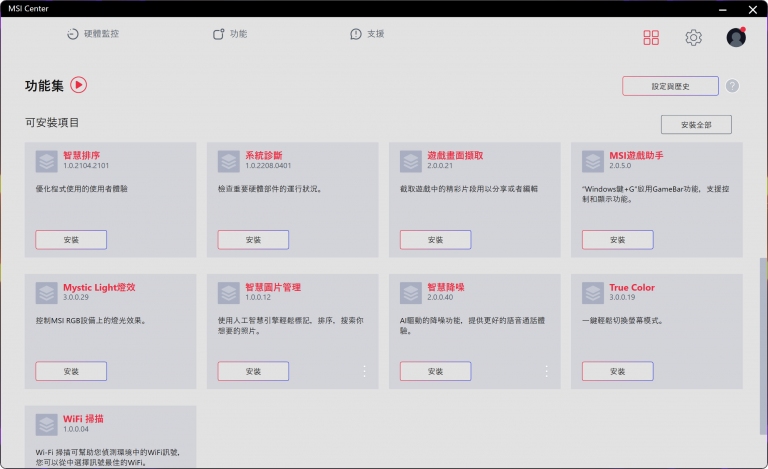This screenshot has width=768, height=469.
Task: Install 智慧降噪 feature
Action: 435,371
